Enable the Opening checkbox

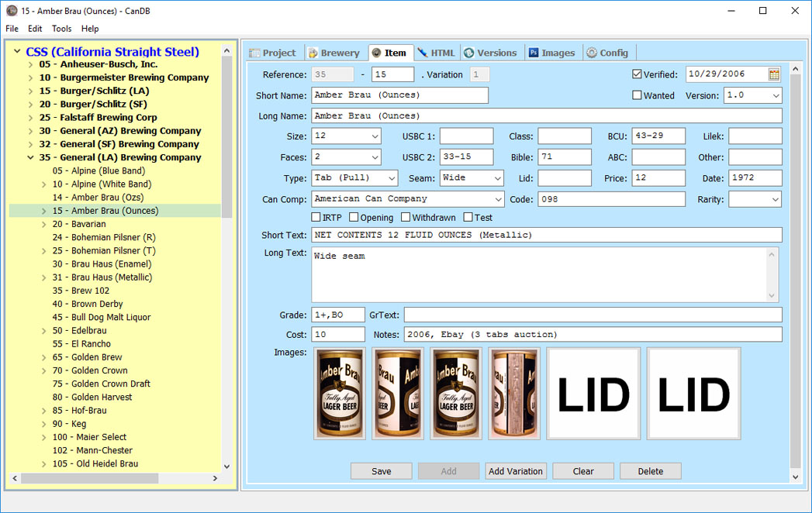pos(354,217)
